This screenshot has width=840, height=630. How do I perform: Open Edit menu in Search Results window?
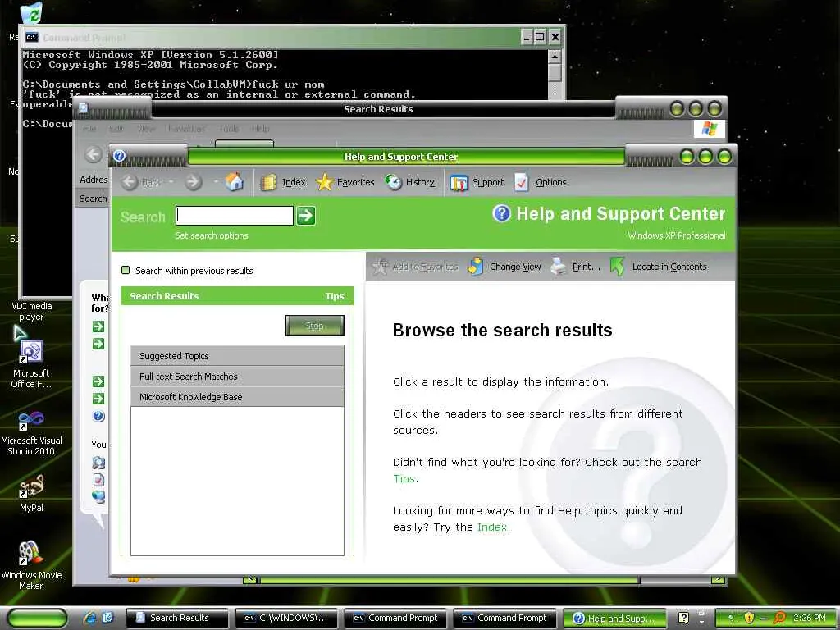coord(116,129)
